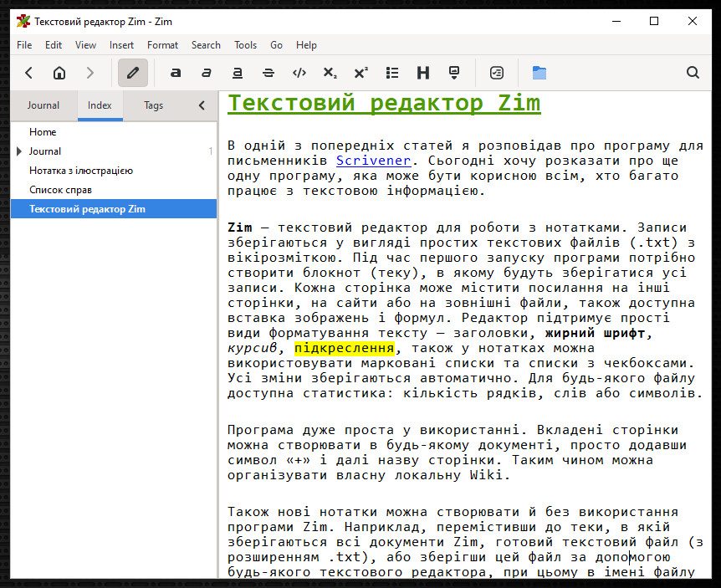Open the list style toolbar button

(x=392, y=73)
